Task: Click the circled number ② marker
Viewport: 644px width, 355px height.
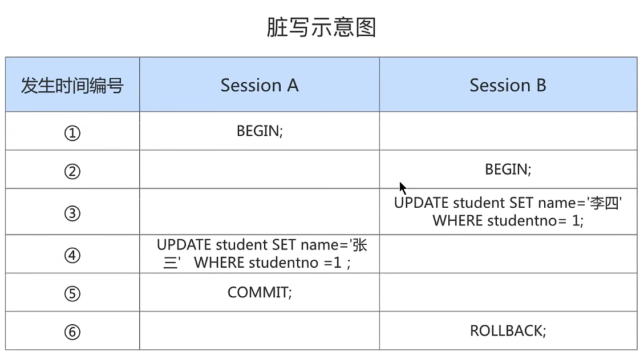Action: point(72,171)
